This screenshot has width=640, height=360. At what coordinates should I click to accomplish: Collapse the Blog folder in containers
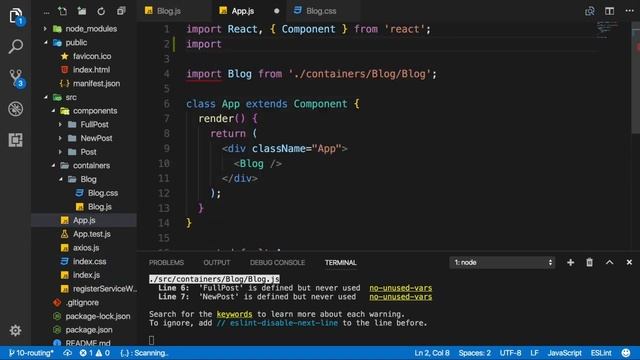[x=84, y=179]
